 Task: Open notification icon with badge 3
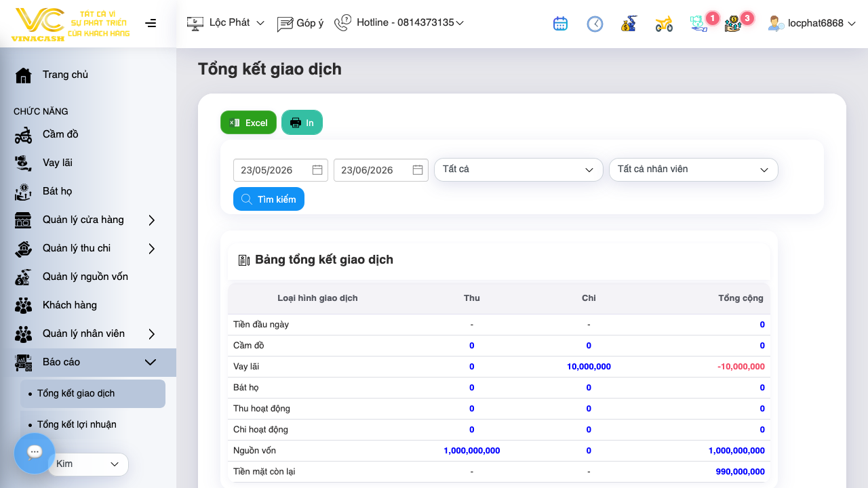[733, 24]
